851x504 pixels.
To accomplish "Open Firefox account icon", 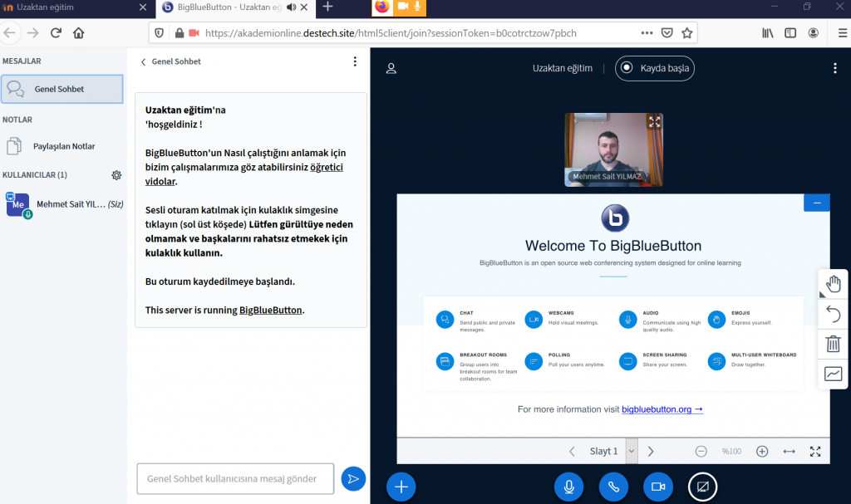I will [813, 33].
